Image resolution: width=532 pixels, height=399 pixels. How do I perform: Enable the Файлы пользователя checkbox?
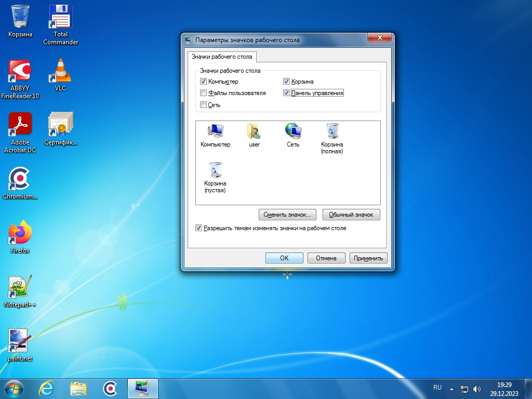[203, 93]
